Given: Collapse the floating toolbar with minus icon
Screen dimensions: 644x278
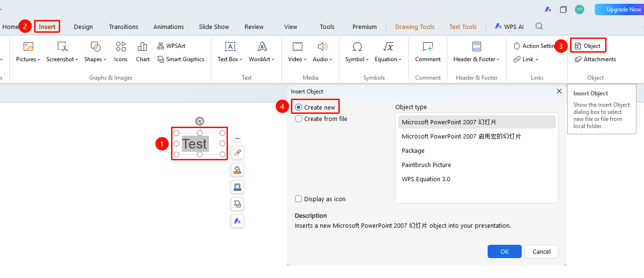Looking at the screenshot, I should (x=237, y=139).
